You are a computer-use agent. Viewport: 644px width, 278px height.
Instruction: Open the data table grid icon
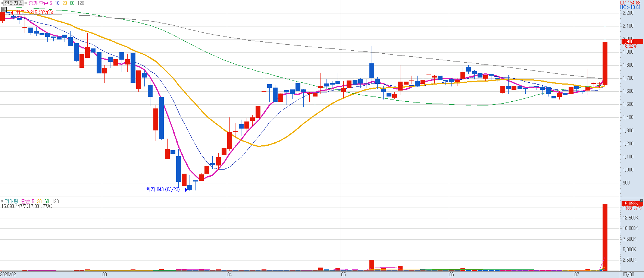(3, 9)
